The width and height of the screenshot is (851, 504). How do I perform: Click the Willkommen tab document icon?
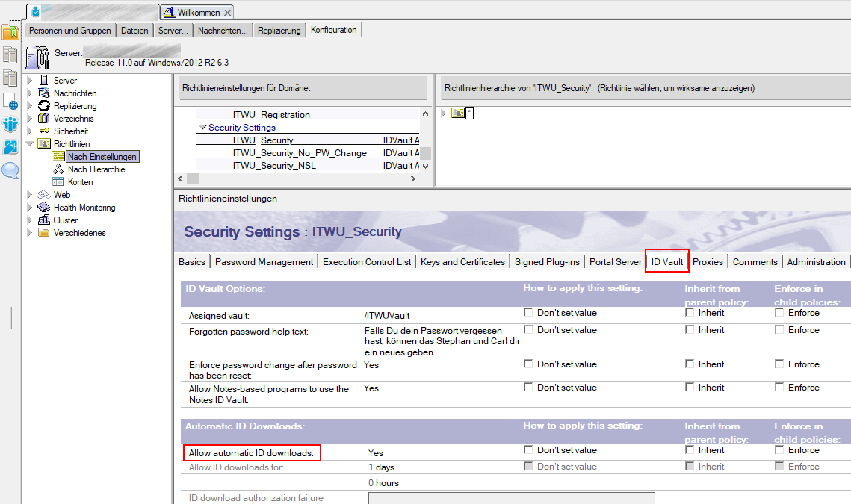pyautogui.click(x=169, y=12)
